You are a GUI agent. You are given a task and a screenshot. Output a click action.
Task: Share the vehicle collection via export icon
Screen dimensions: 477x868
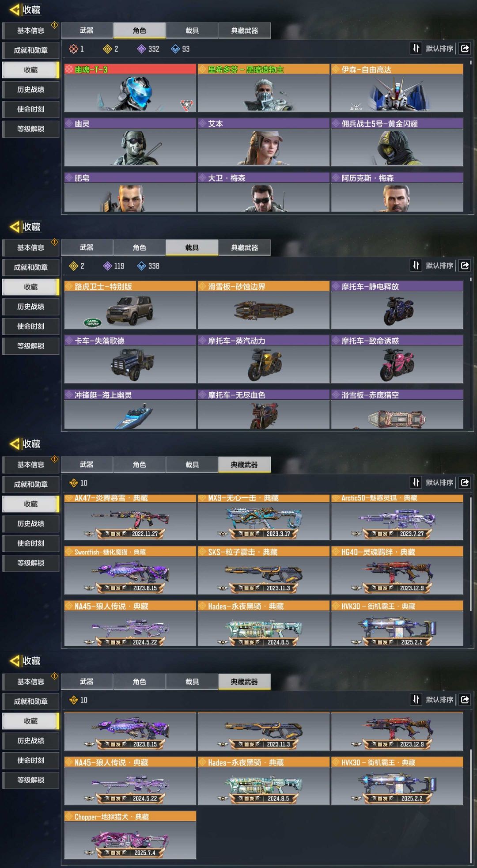point(465,265)
